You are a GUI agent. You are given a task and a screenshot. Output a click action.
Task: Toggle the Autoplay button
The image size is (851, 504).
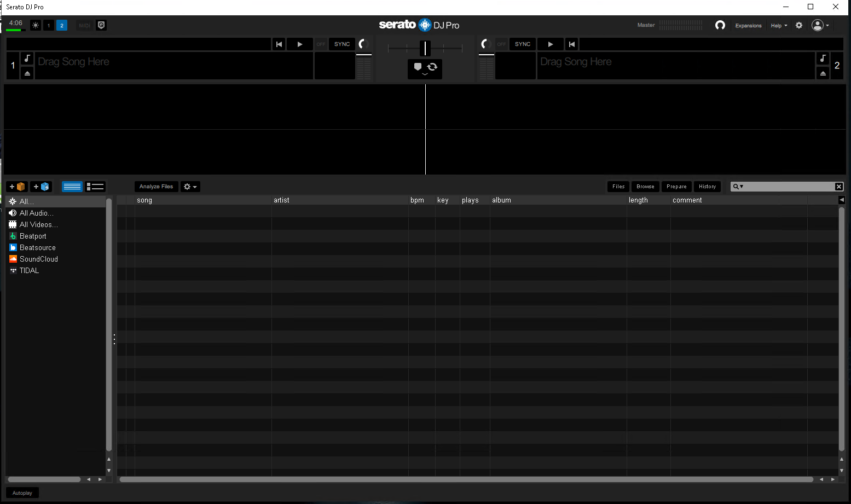pyautogui.click(x=22, y=493)
